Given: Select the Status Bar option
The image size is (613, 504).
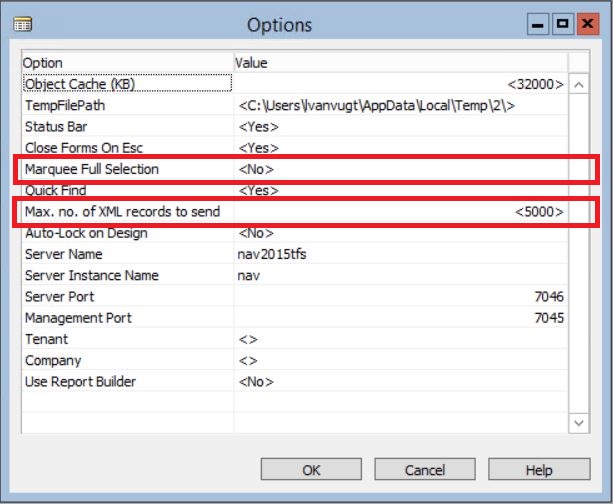Looking at the screenshot, I should click(x=127, y=126).
